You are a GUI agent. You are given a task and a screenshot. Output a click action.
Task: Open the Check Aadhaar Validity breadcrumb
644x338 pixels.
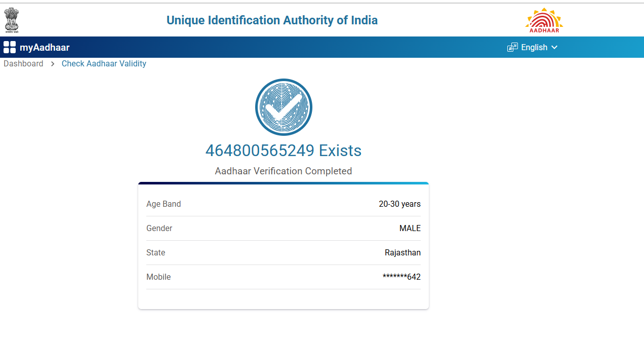tap(104, 64)
